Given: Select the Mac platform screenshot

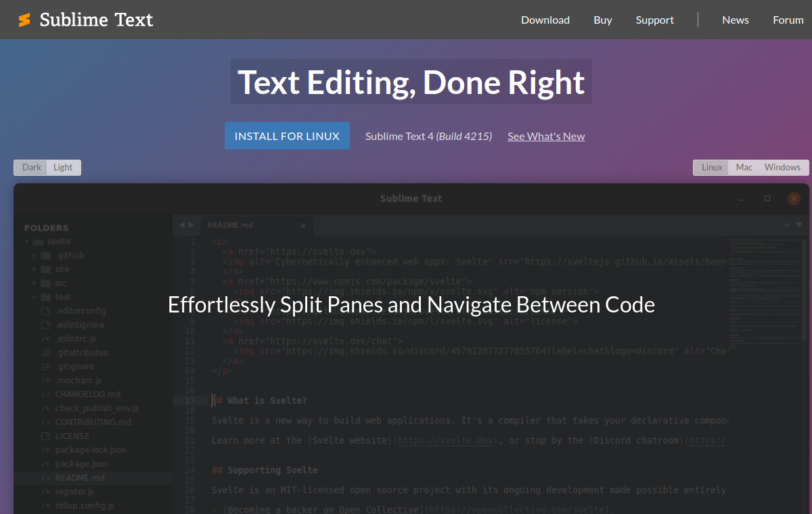Looking at the screenshot, I should (744, 168).
